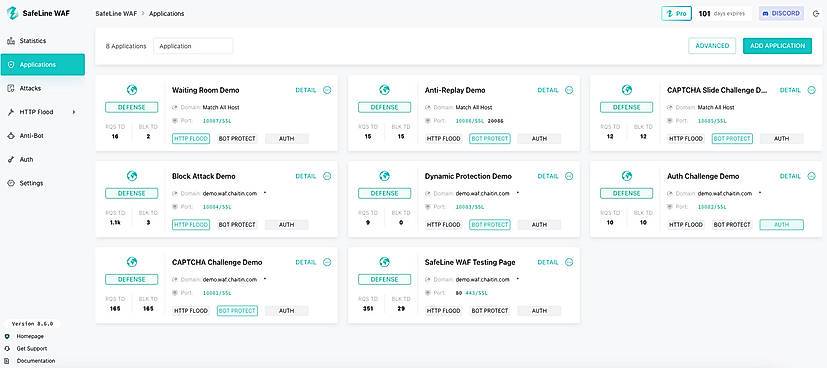Viewport: 827px width, 368px height.
Task: Toggle HTTP FLOOD on Waiting Room Demo
Action: click(x=191, y=139)
